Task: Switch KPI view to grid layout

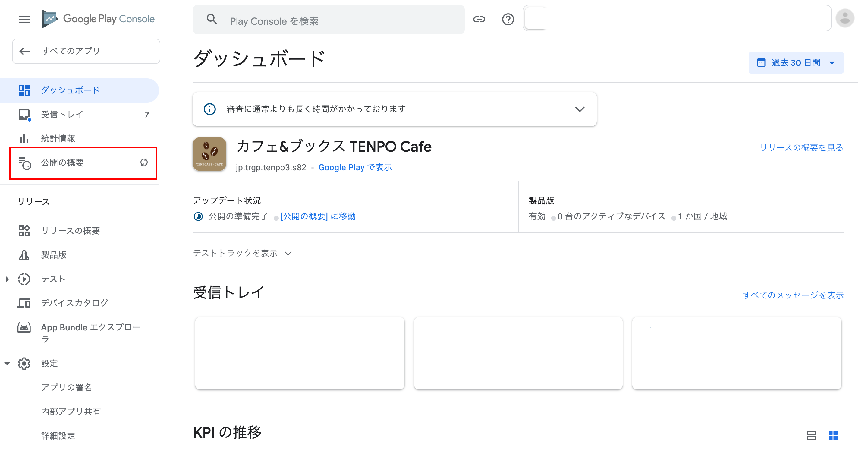Action: click(833, 435)
